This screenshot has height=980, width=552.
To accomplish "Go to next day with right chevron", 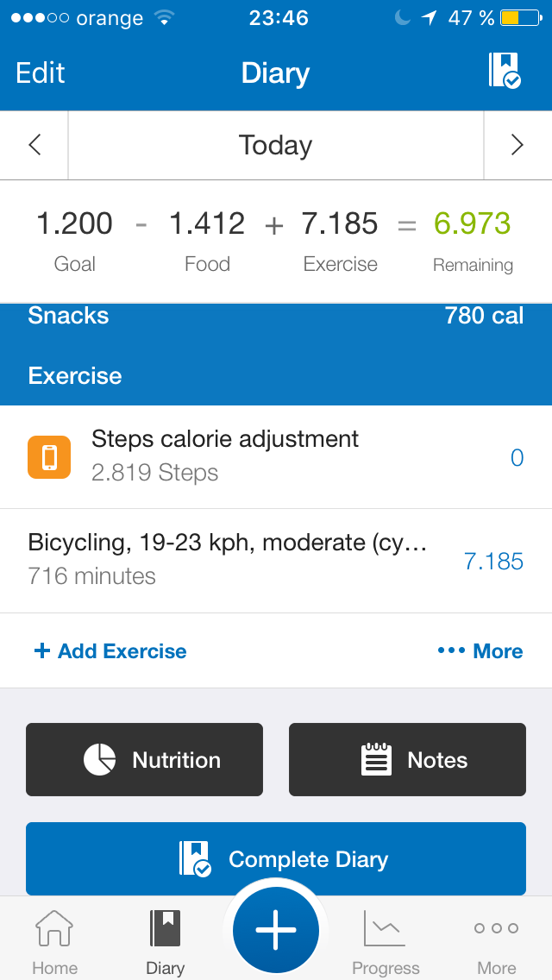I will (x=517, y=145).
